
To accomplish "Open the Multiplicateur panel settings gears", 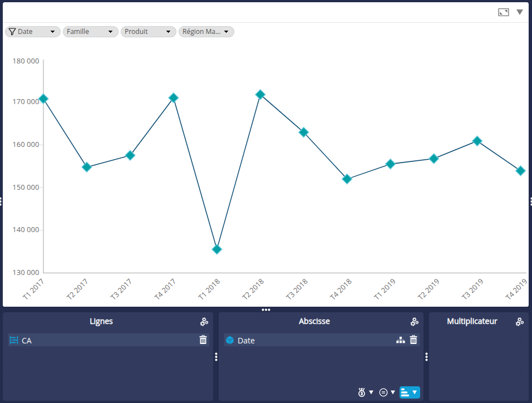I will (520, 322).
